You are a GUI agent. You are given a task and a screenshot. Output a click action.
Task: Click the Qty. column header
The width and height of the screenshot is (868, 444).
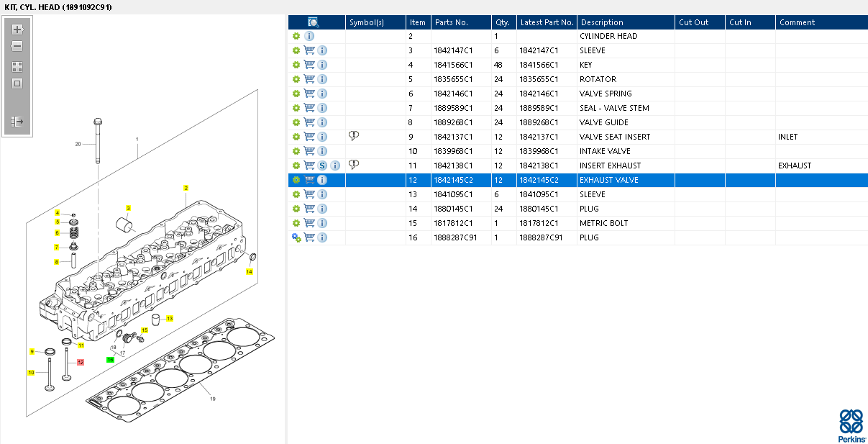[503, 22]
